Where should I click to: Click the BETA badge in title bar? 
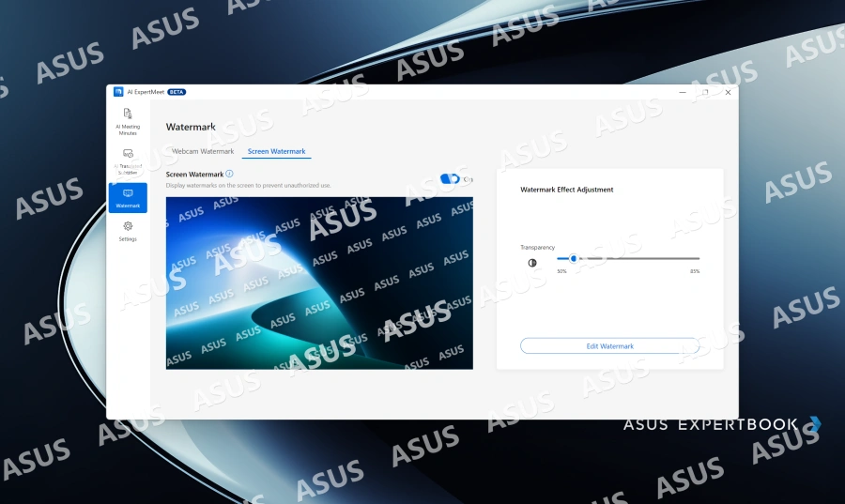177,92
